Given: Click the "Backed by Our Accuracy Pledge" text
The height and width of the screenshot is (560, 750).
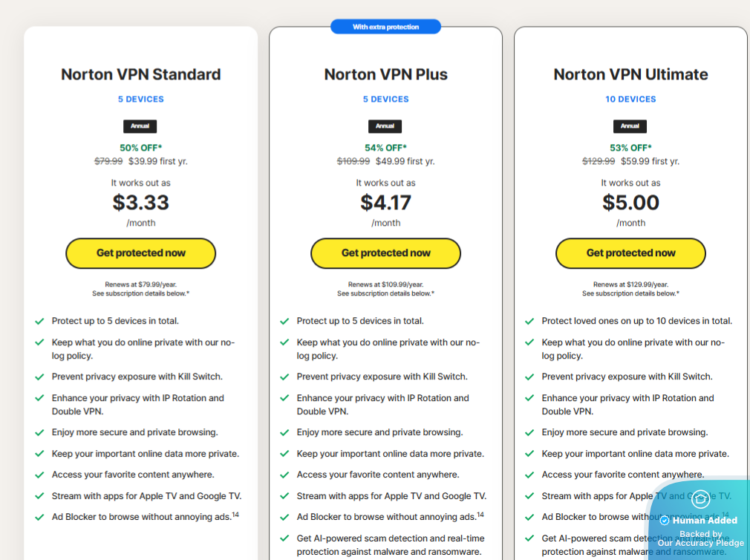Looking at the screenshot, I should (699, 537).
